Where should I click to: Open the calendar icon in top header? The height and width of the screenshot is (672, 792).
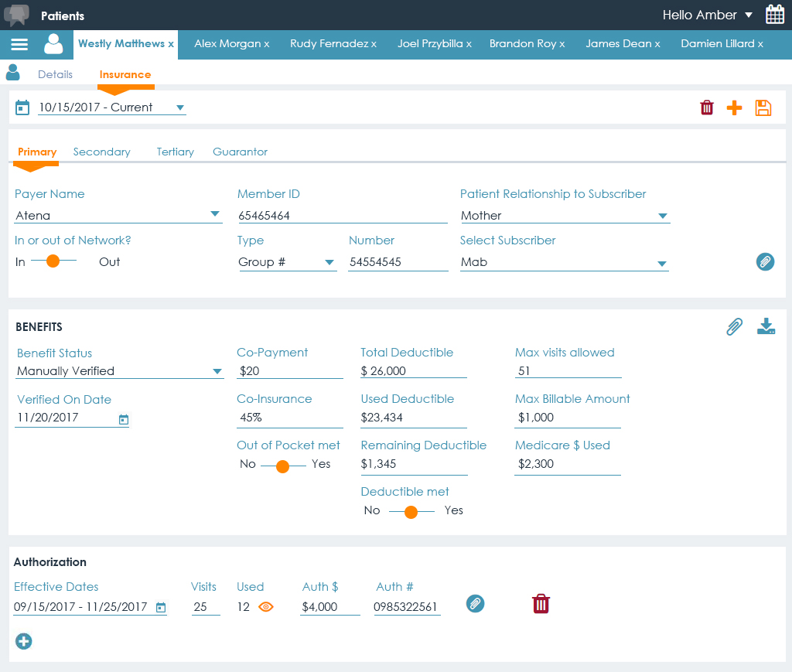pyautogui.click(x=774, y=15)
